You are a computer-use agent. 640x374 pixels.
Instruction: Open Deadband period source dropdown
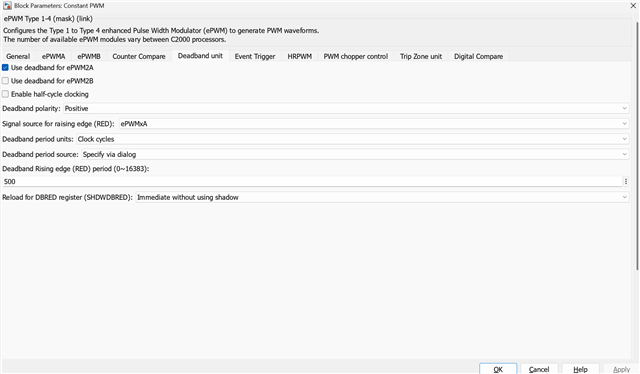(x=355, y=154)
